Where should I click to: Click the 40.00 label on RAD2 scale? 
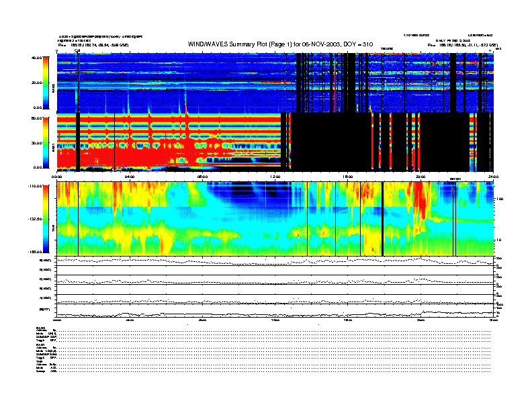click(x=36, y=58)
